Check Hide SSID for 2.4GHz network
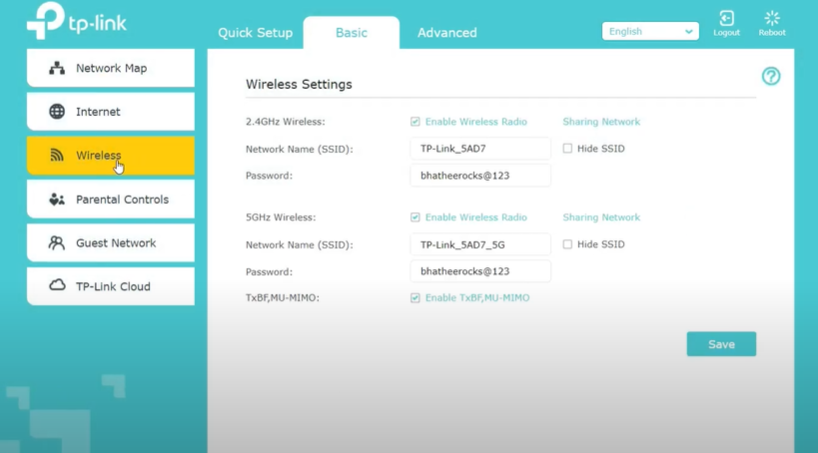This screenshot has height=453, width=818. point(567,148)
